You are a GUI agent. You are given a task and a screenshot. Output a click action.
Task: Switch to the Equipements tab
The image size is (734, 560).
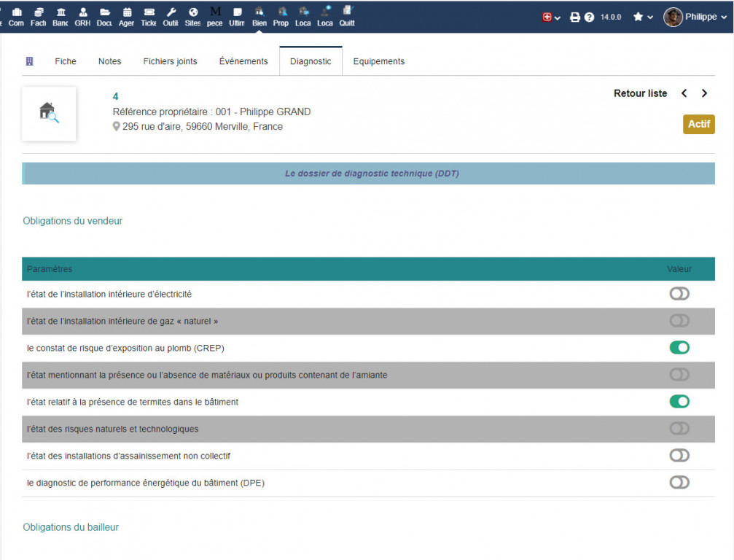click(x=378, y=61)
